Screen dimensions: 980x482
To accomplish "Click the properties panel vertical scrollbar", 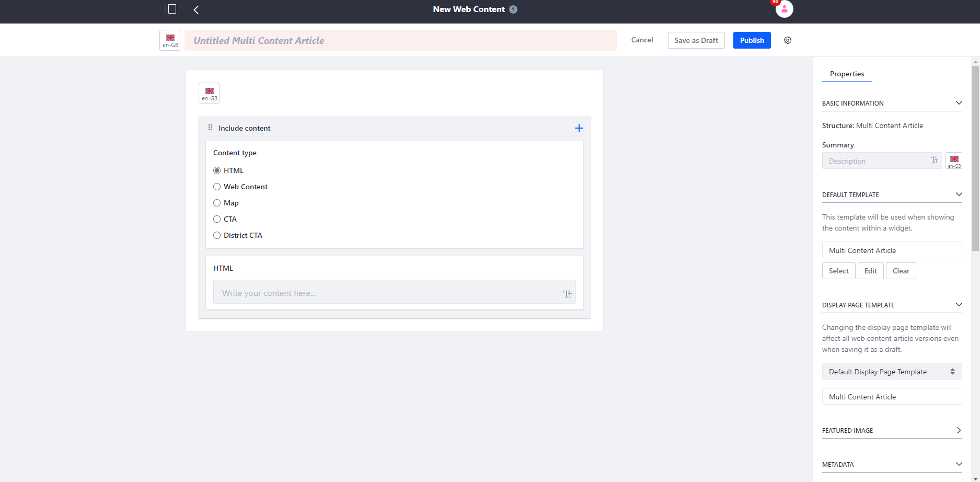I will pos(975,157).
